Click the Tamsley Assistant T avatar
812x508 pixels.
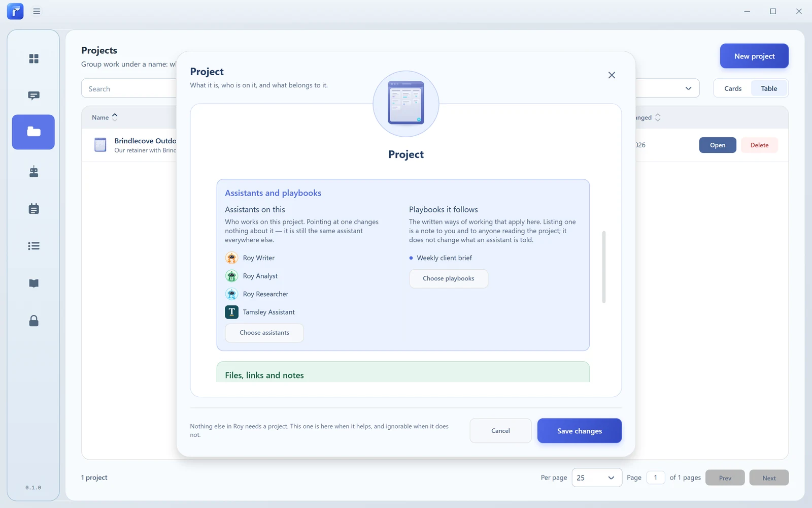click(x=231, y=312)
